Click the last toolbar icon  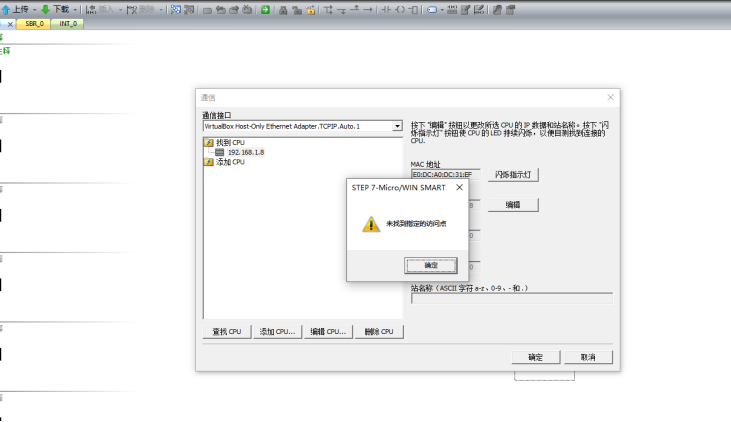click(x=510, y=9)
